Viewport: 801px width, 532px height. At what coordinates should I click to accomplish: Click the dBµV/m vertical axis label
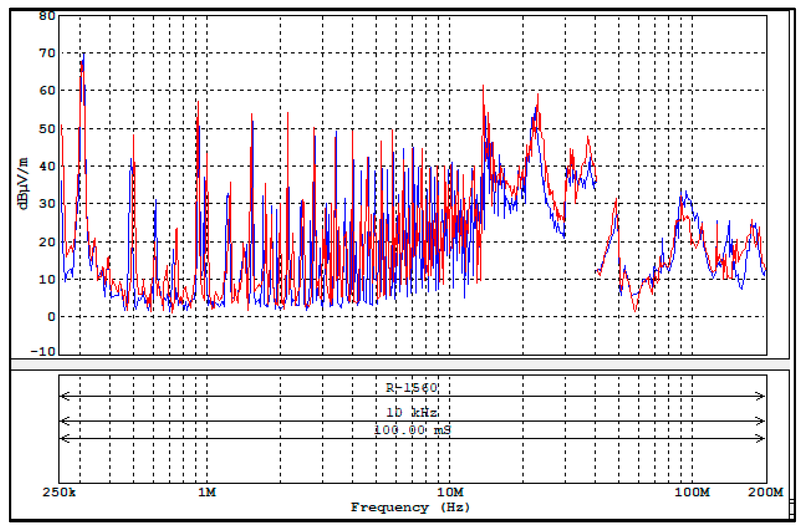[x=23, y=184]
